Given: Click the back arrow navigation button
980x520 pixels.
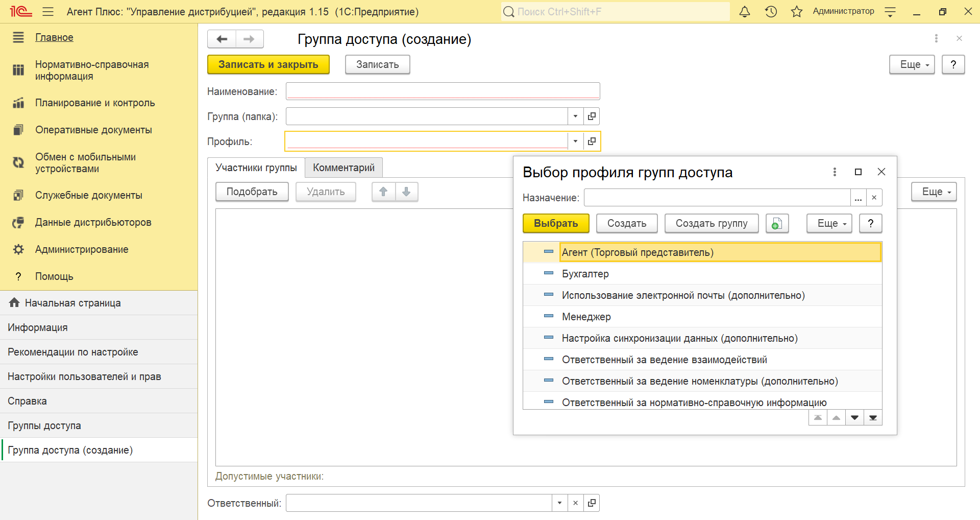Looking at the screenshot, I should 222,39.
